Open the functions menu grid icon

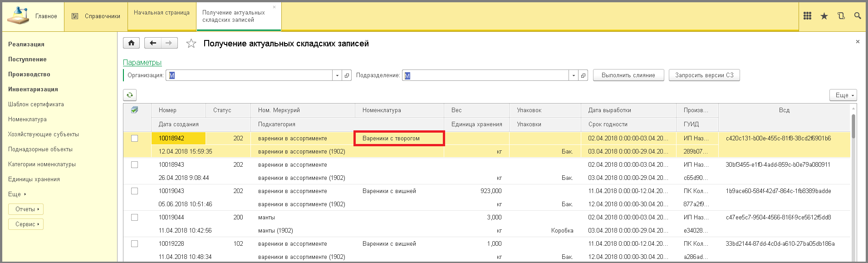pos(807,16)
